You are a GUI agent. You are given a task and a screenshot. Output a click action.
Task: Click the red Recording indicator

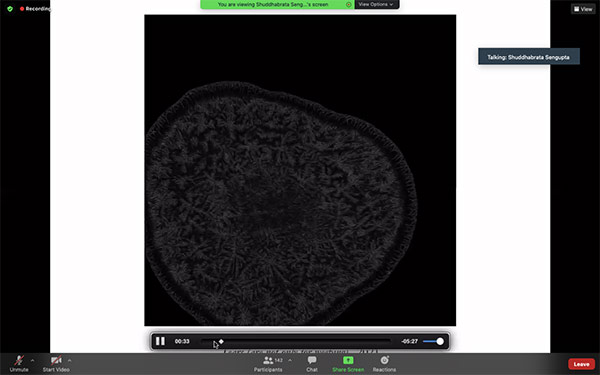tap(35, 8)
